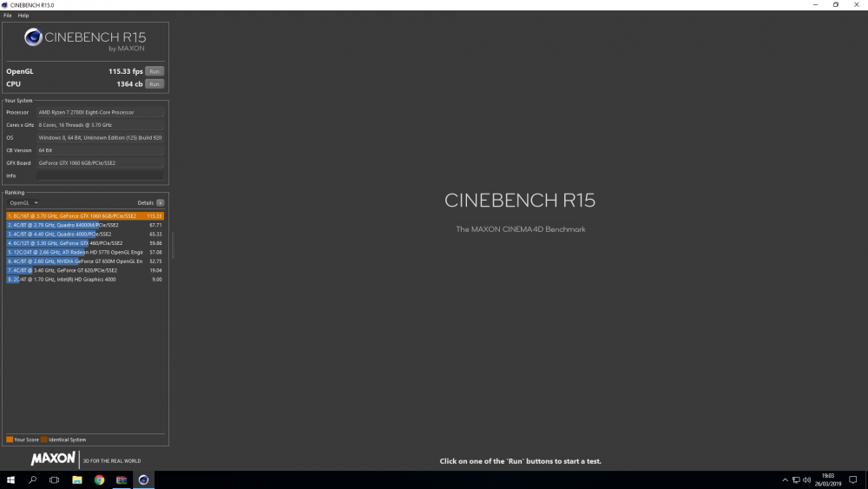Restore down the Cinebench window
Image resolution: width=868 pixels, height=489 pixels.
point(836,5)
